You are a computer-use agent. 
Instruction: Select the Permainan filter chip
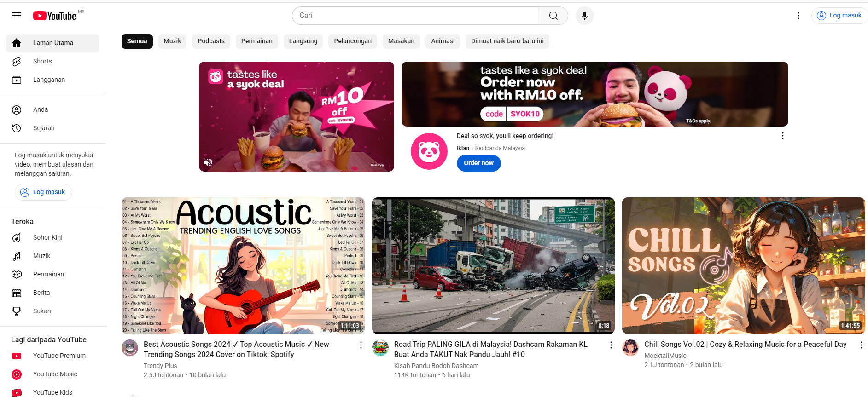(257, 41)
